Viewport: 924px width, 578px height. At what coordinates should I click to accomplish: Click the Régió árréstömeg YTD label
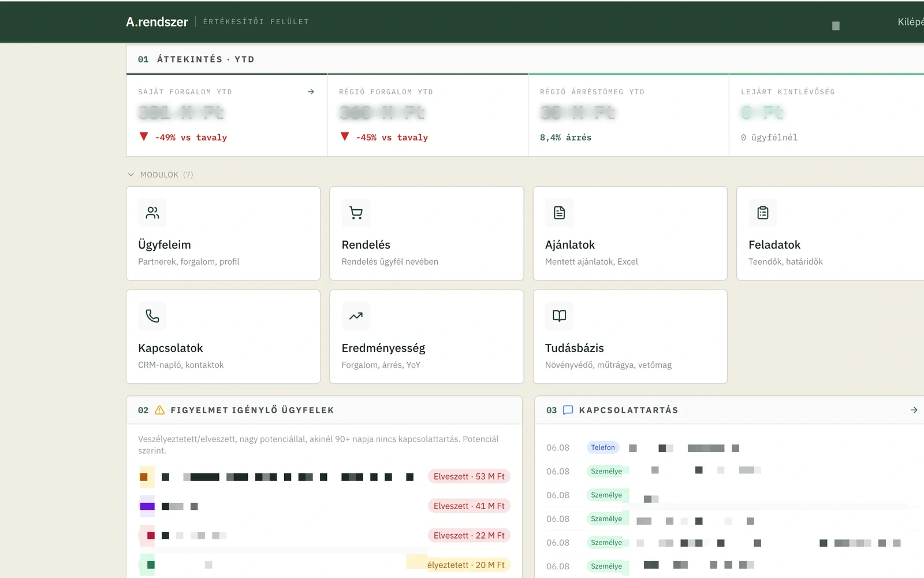[592, 92]
